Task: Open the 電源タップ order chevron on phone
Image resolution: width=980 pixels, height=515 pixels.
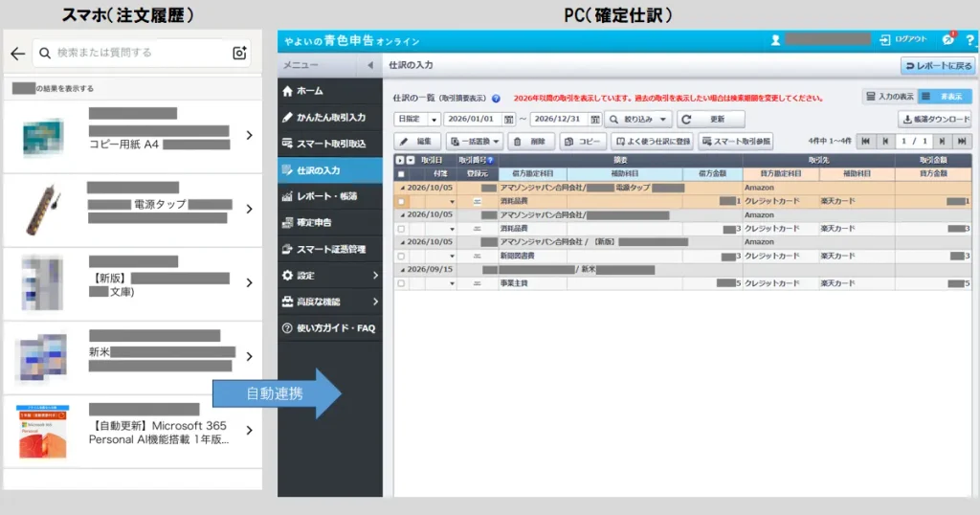Action: click(250, 210)
